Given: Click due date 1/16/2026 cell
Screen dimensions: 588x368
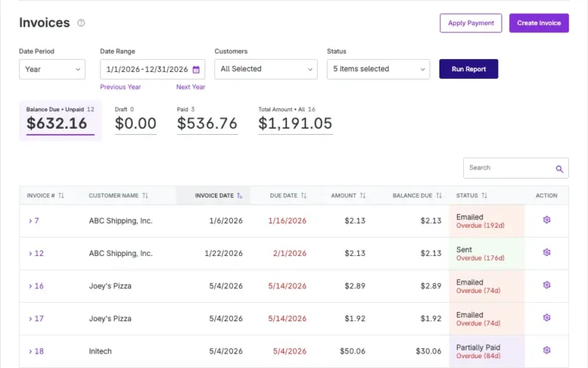Looking at the screenshot, I should pyautogui.click(x=287, y=221).
